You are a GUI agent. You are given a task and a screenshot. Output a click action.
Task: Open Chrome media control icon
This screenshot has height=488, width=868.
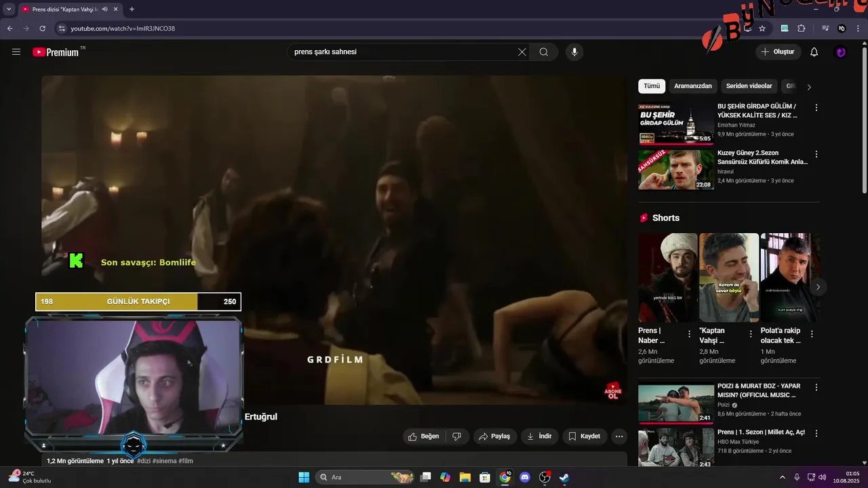(825, 28)
